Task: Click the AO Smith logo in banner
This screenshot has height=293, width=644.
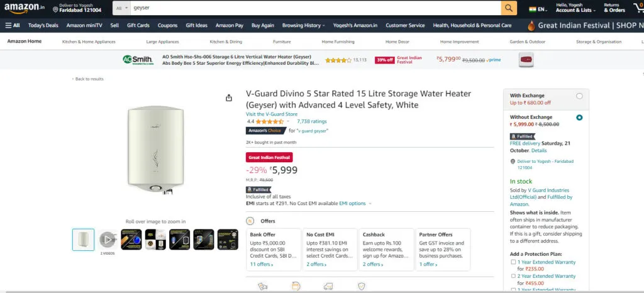Action: point(138,60)
